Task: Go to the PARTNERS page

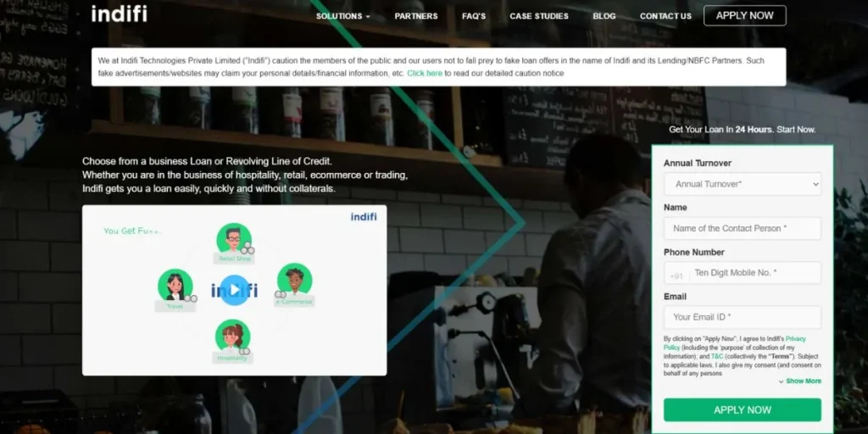Action: [x=415, y=16]
